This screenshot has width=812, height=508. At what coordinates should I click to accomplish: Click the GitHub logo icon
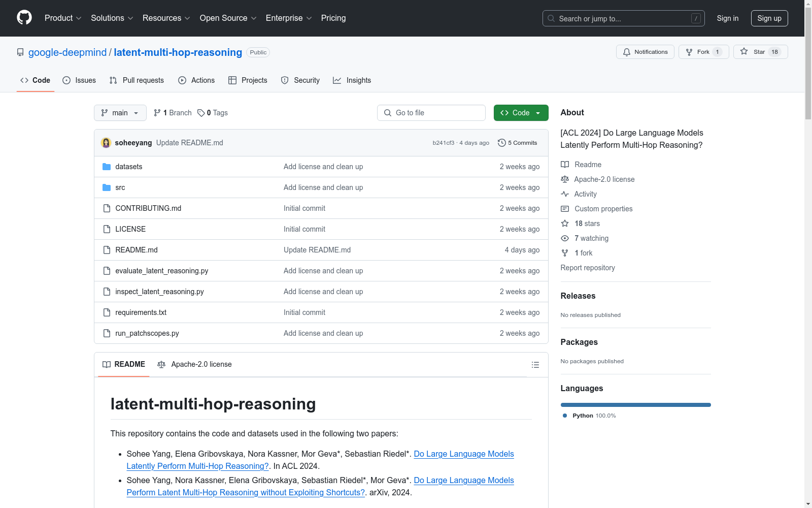pos(24,18)
